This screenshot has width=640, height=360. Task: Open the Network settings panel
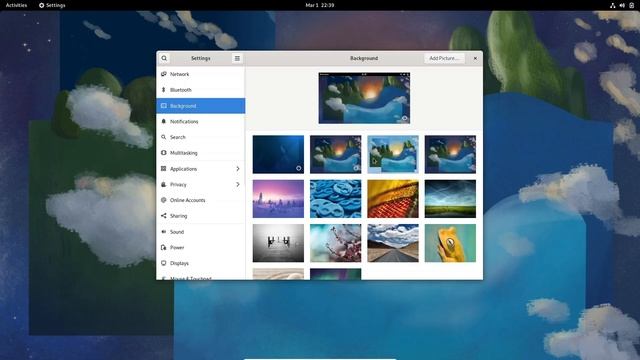(201, 74)
